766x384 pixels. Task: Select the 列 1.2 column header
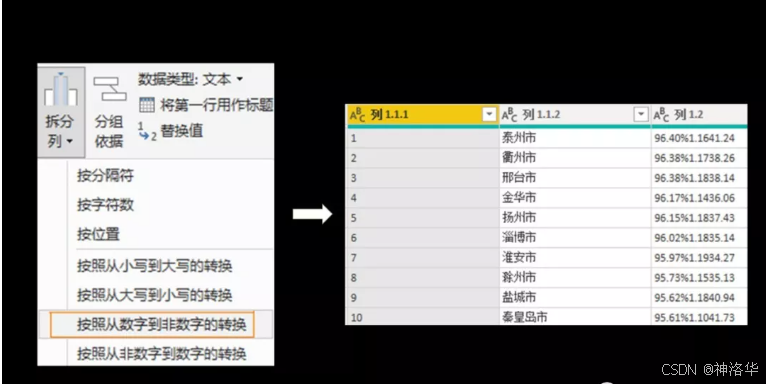pyautogui.click(x=700, y=115)
